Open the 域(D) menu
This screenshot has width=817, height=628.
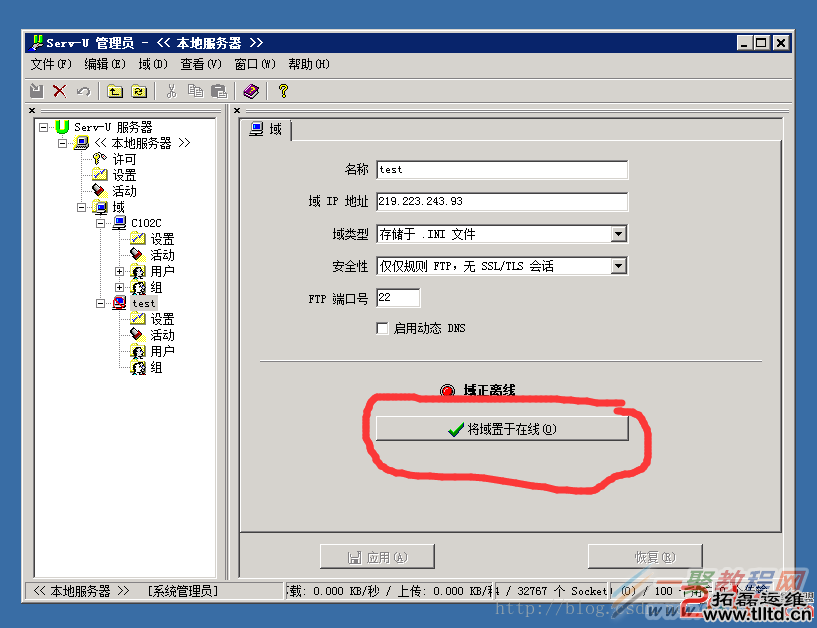(152, 64)
